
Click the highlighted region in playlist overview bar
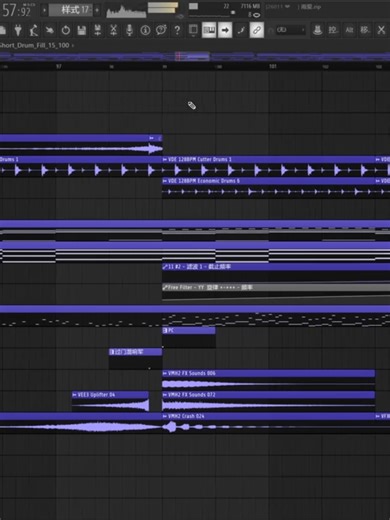pyautogui.click(x=192, y=57)
